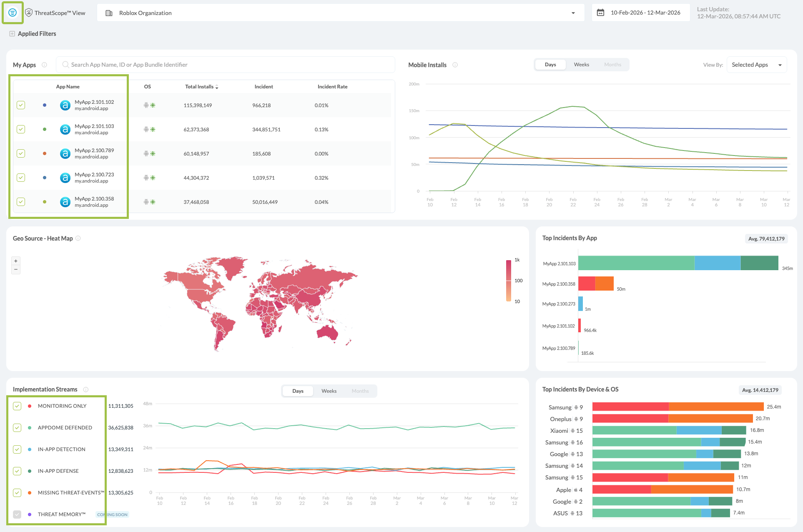Click the Geo Source Heat Map info icon
This screenshot has width=803, height=532.
78,238
